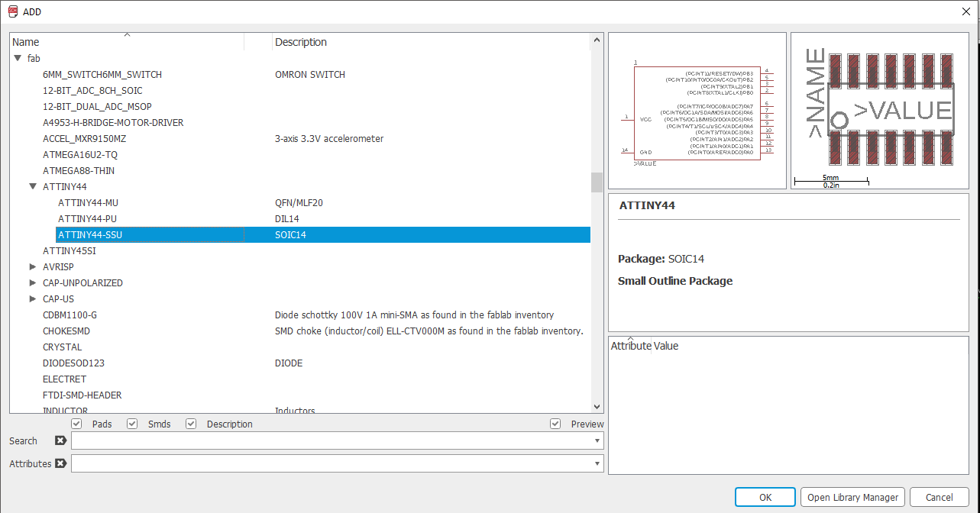Open the Search history dropdown arrow
This screenshot has height=513, width=980.
(x=597, y=440)
